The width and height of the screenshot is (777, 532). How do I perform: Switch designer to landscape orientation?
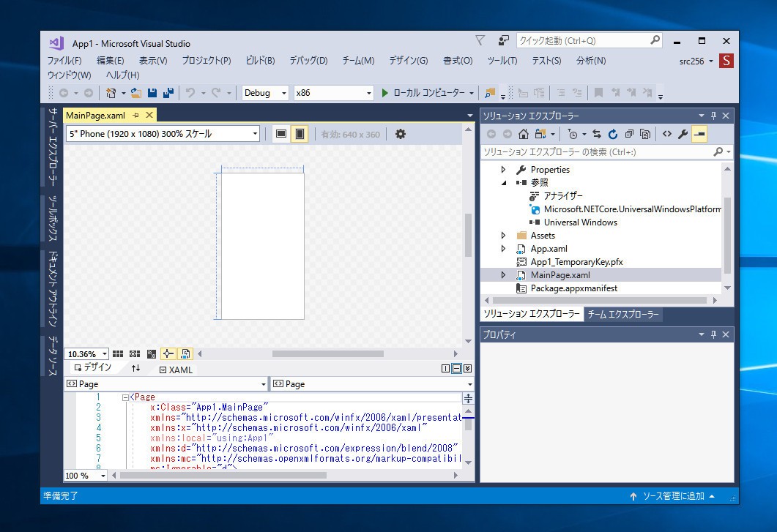281,134
